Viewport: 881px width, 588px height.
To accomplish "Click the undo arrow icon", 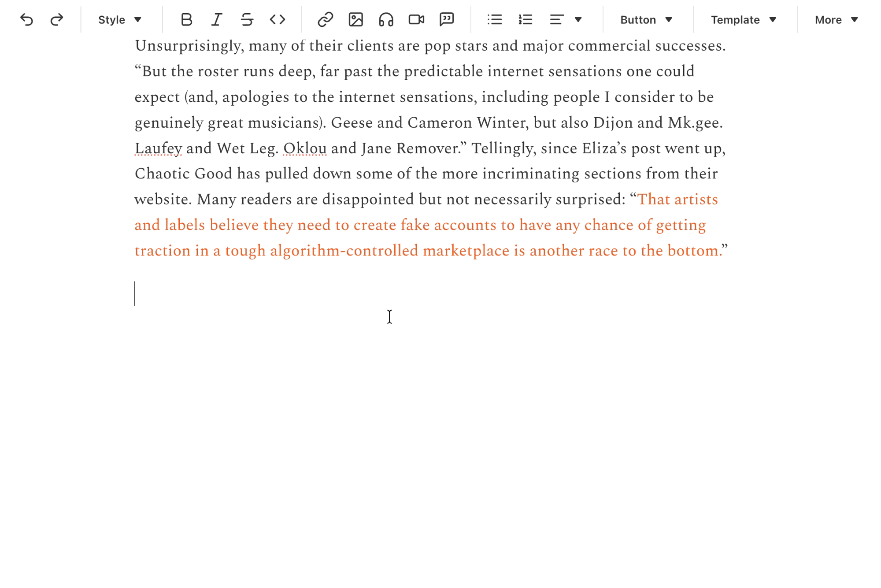I will 26,20.
